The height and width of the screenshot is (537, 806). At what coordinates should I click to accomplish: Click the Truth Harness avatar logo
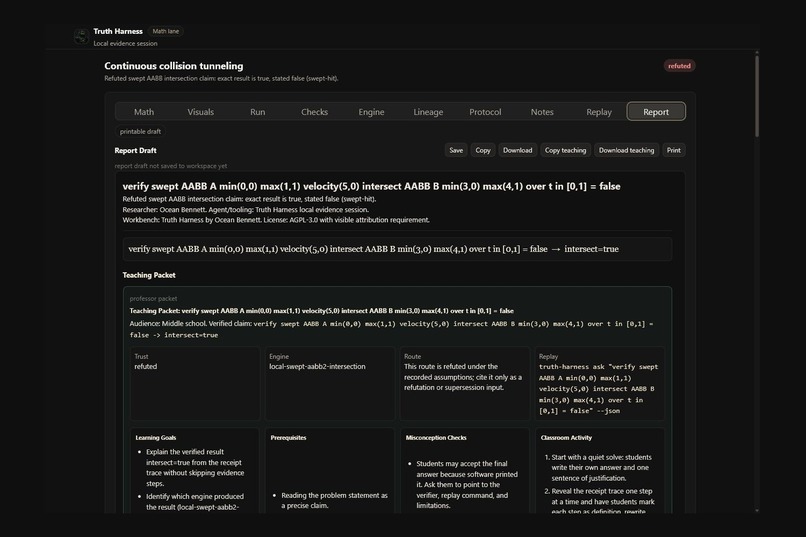pos(81,36)
